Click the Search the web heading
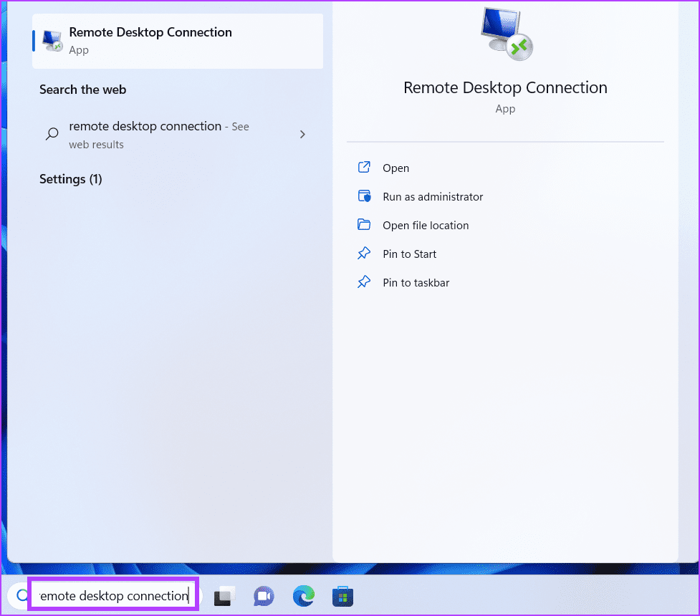The image size is (700, 616). (82, 90)
